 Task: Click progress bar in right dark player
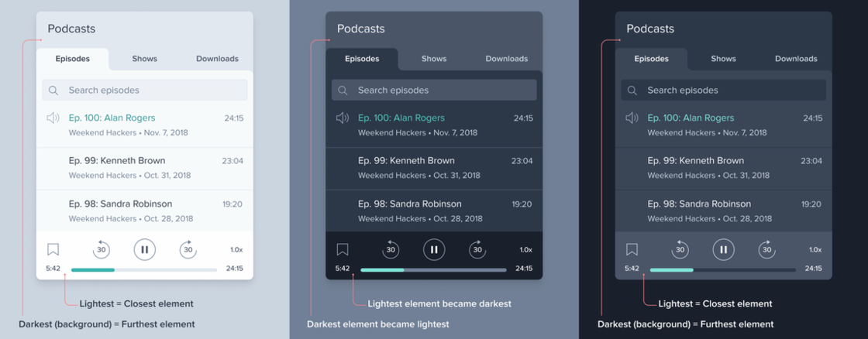pos(723,270)
